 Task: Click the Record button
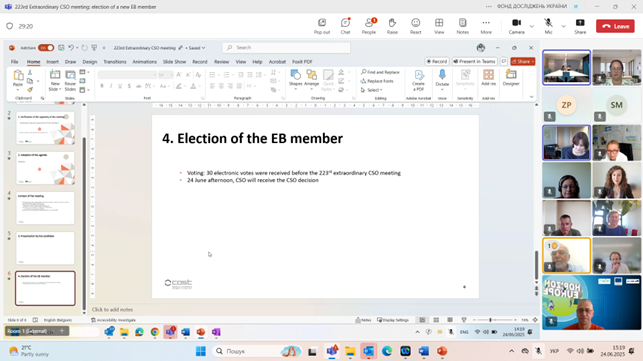click(x=437, y=61)
